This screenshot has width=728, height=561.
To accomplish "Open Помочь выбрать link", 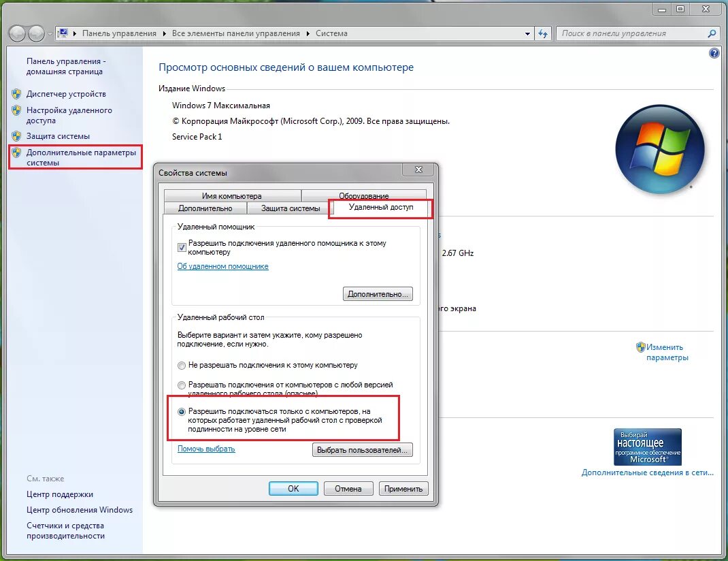I will coord(206,449).
